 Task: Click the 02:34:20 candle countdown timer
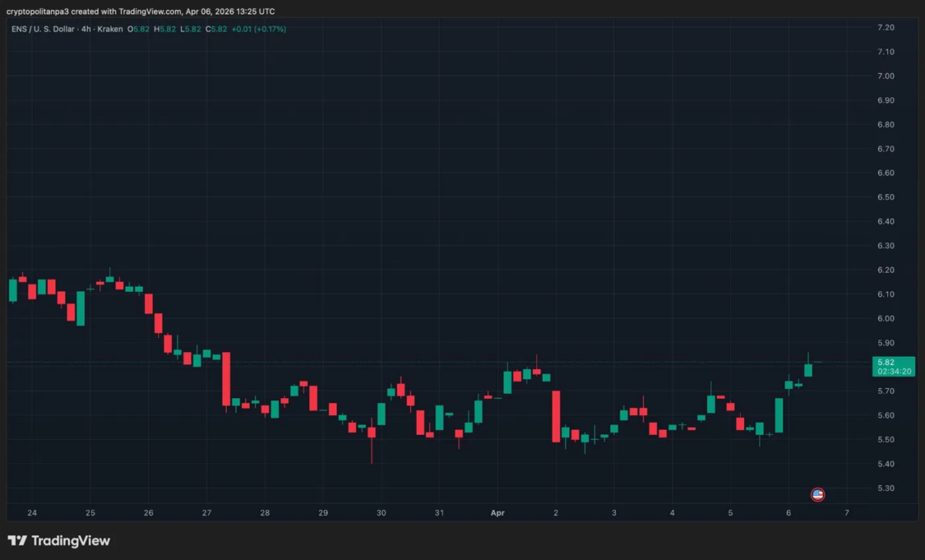[896, 371]
